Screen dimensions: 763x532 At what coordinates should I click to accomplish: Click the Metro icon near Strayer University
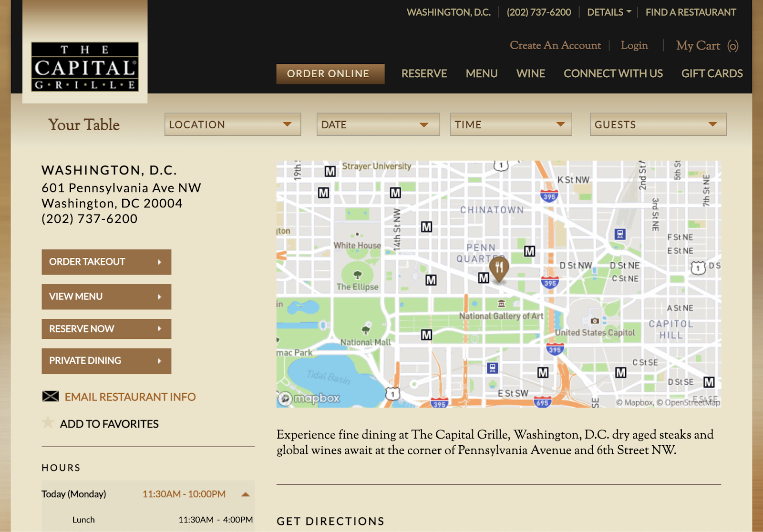pos(330,171)
